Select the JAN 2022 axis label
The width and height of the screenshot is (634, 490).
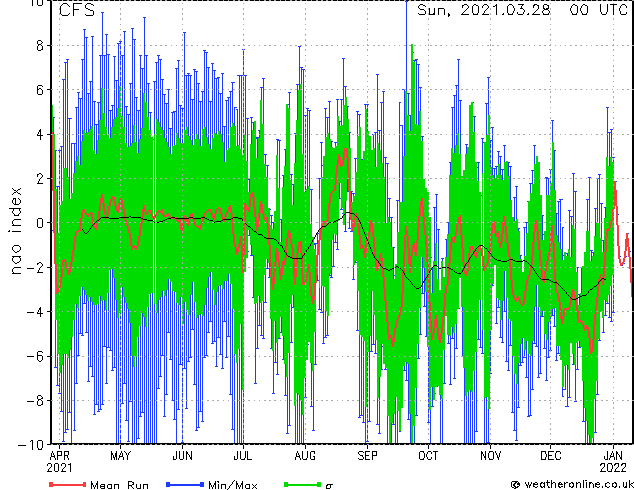(x=613, y=462)
